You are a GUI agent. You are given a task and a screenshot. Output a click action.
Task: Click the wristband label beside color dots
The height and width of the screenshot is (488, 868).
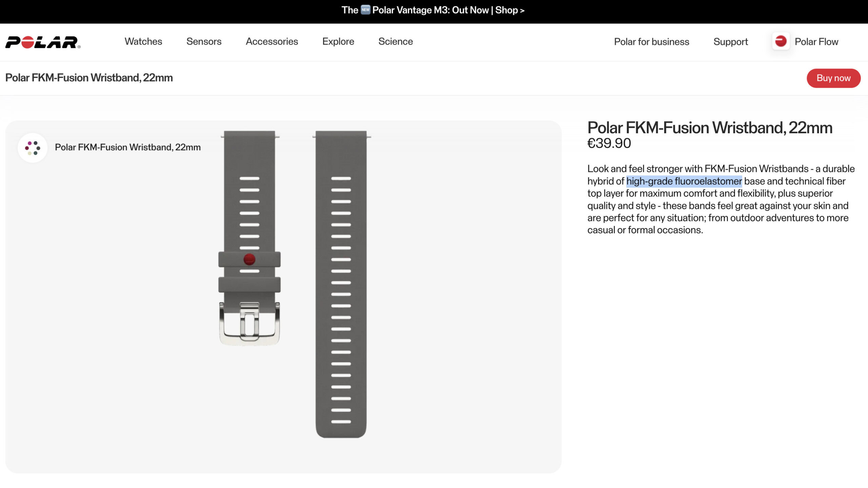click(x=127, y=147)
